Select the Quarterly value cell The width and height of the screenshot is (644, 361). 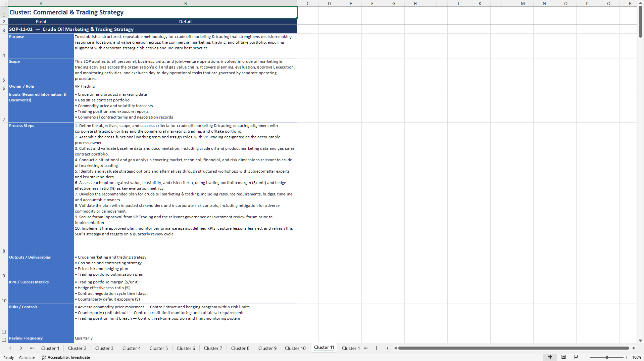186,339
